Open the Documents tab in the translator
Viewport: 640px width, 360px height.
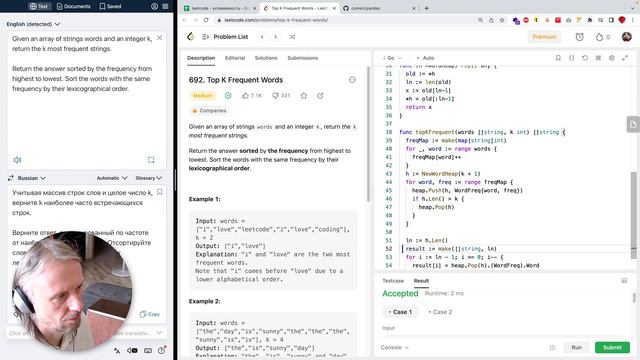click(x=73, y=6)
